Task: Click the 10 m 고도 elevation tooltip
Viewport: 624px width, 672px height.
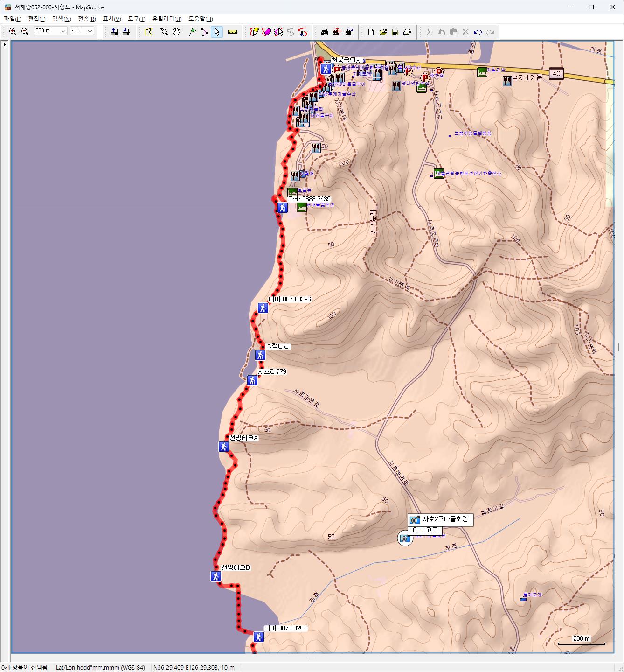Action: (424, 530)
